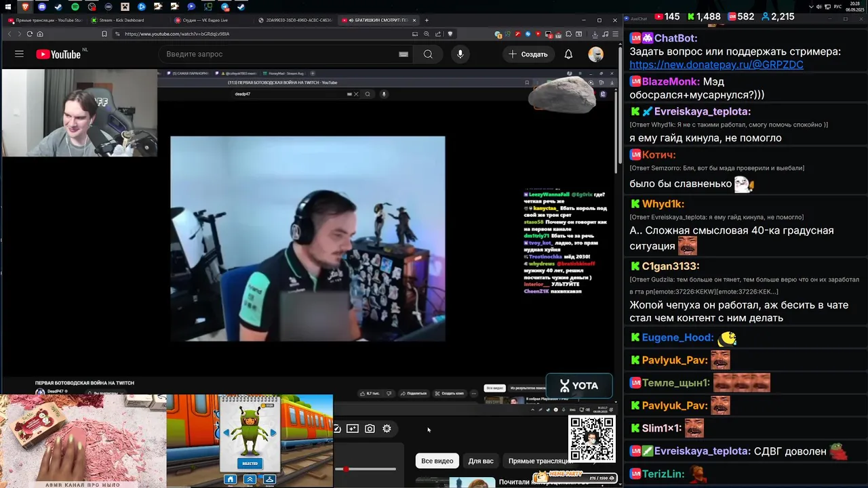Launch Discord from the taskbar
The image size is (868, 488).
(x=42, y=7)
